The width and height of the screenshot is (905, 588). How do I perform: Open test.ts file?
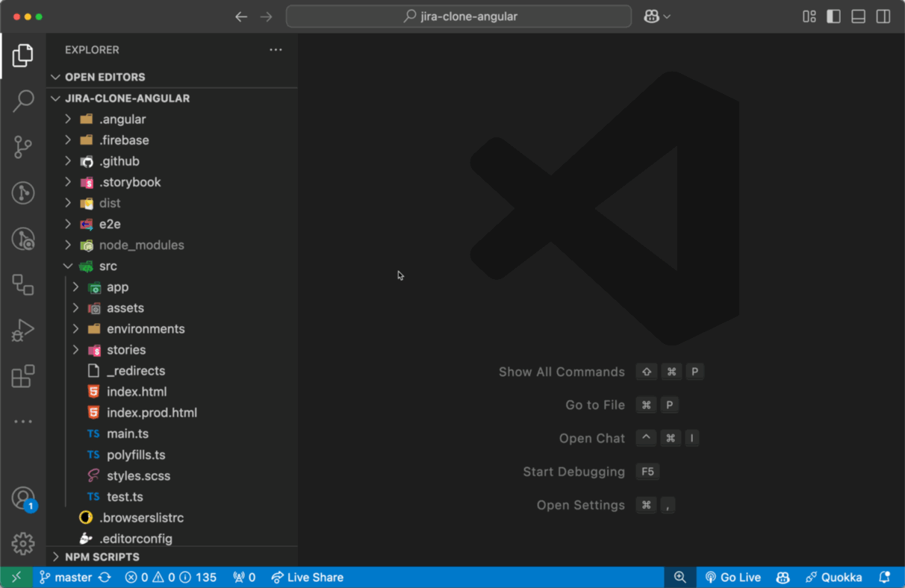172,496
